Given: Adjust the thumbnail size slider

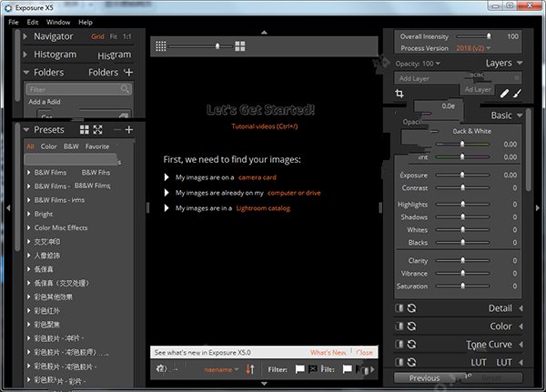Looking at the screenshot, I should tap(200, 46).
